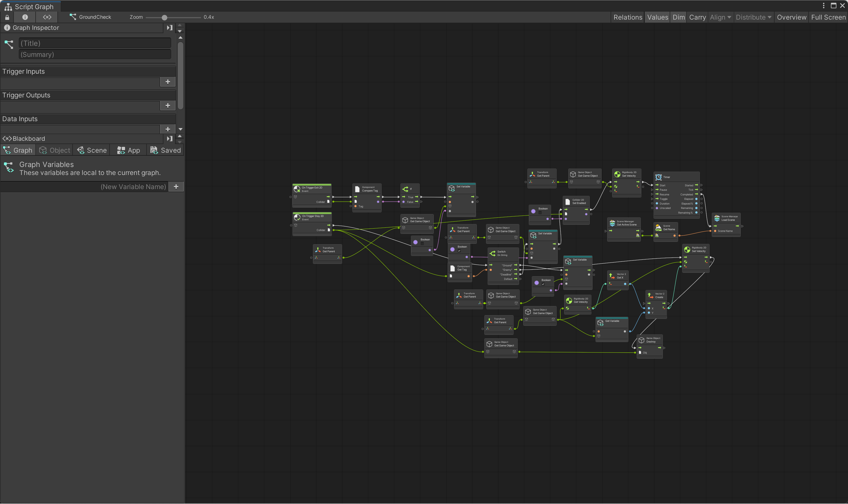Toggle the Graph Inspector info icon
848x504 pixels.
click(25, 17)
